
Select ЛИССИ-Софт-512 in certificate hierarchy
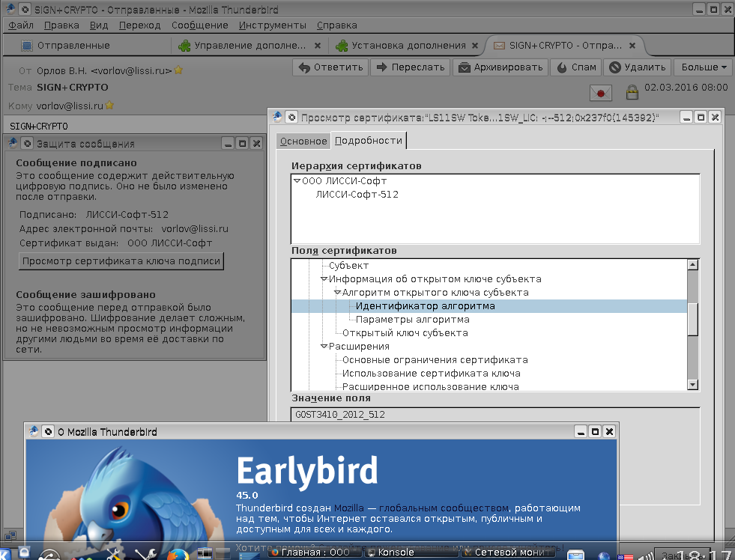[357, 195]
